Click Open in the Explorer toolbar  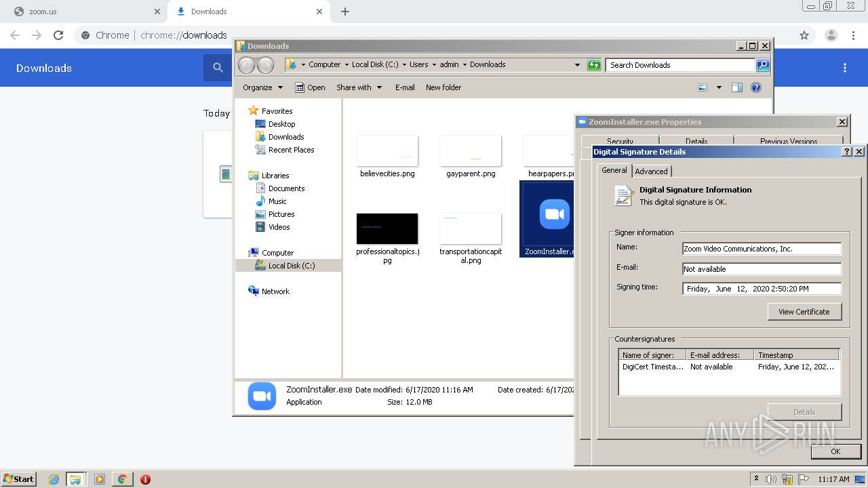pos(311,87)
